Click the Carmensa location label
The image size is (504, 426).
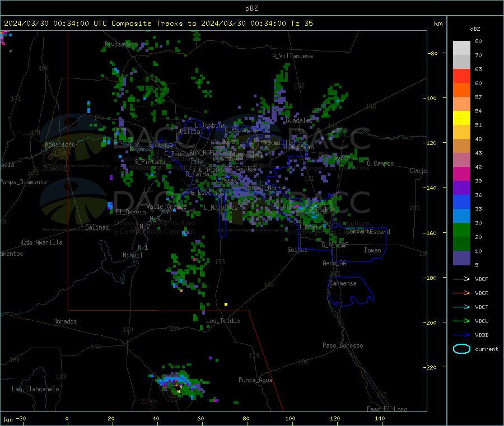(343, 284)
